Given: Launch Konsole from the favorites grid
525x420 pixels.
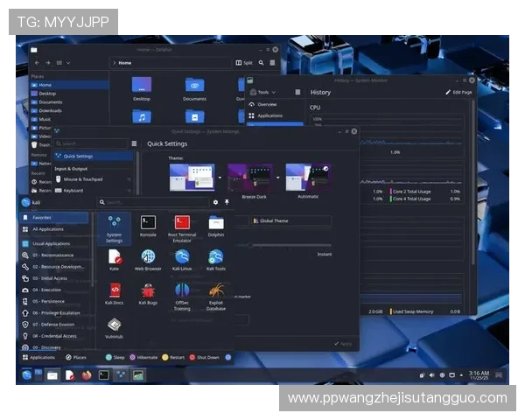Looking at the screenshot, I should (x=148, y=227).
